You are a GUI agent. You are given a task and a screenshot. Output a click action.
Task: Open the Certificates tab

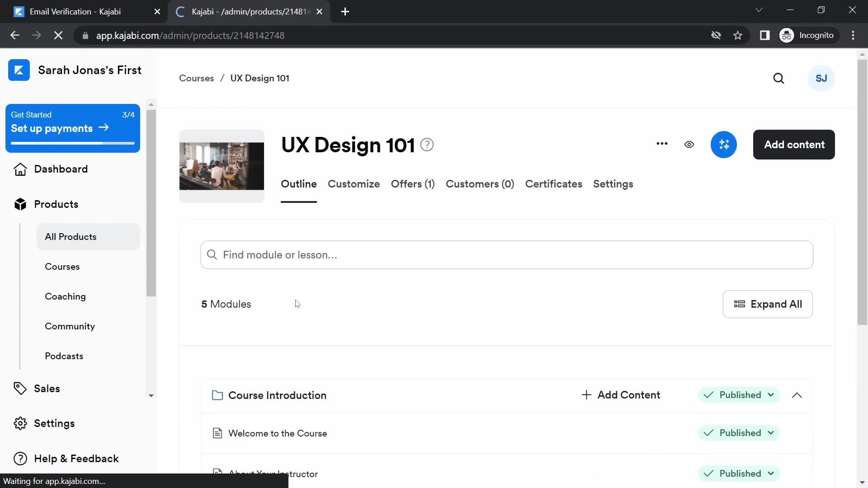click(x=553, y=184)
